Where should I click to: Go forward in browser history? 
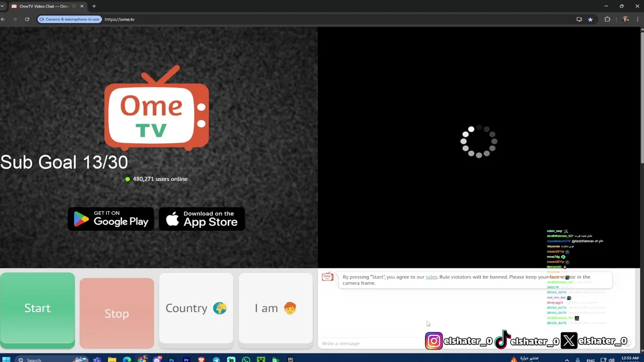(15, 19)
